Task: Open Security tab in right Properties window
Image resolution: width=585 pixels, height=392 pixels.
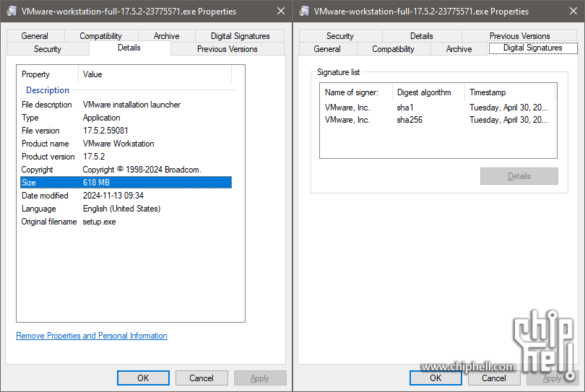Action: tap(340, 36)
